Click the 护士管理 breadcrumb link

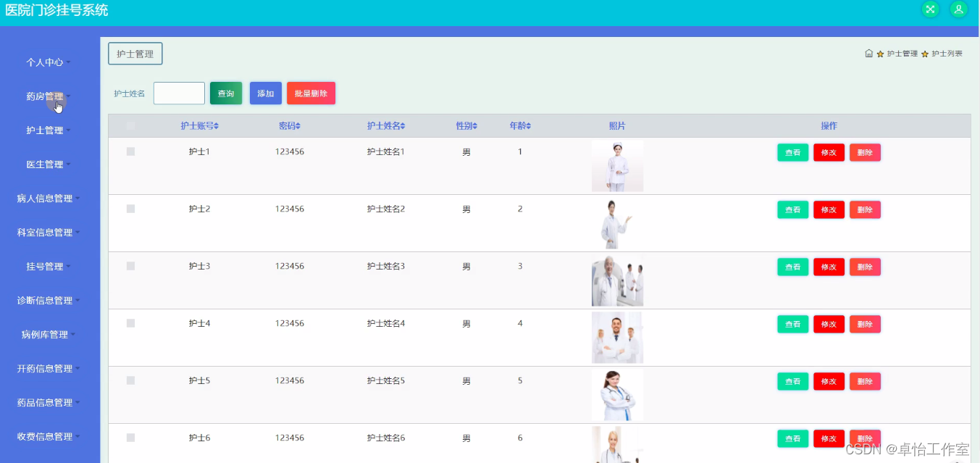pos(902,54)
